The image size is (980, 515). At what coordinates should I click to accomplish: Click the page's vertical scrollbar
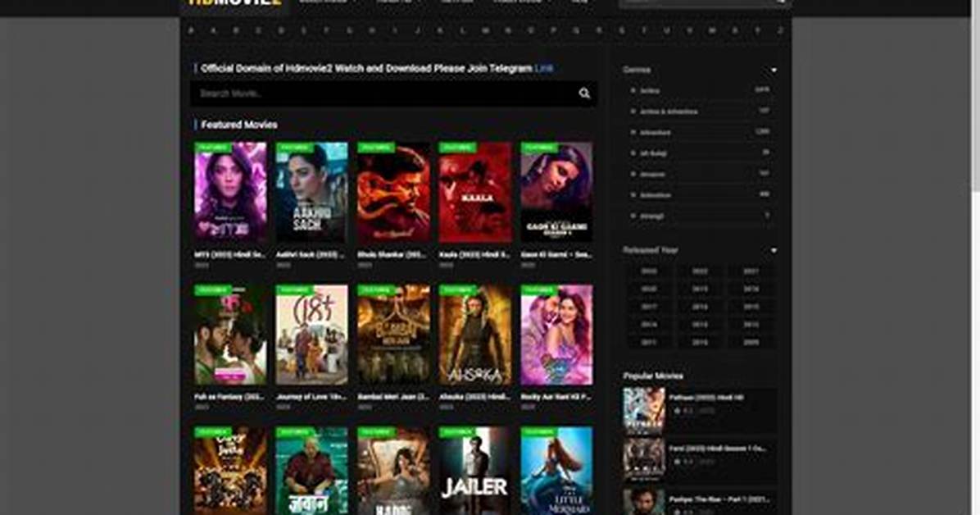(976, 257)
